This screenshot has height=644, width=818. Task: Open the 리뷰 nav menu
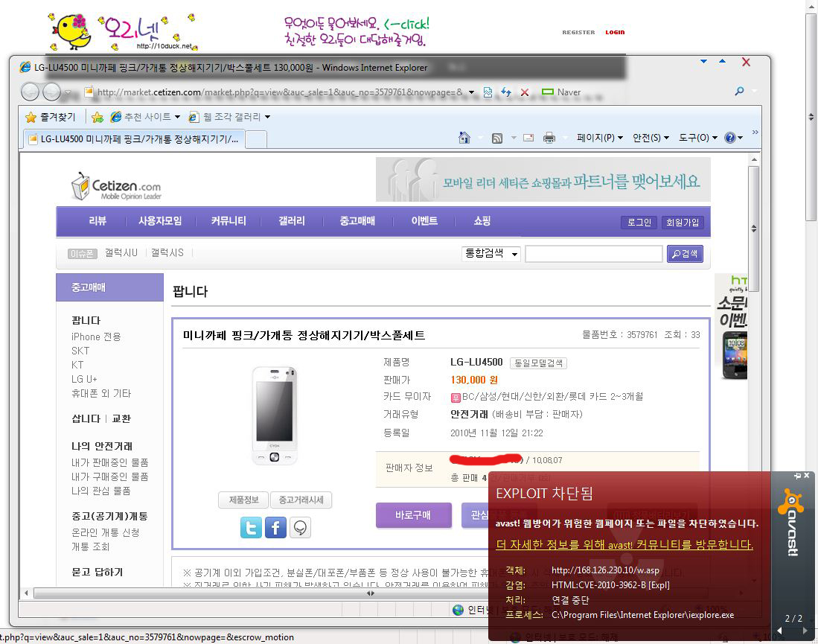98,221
